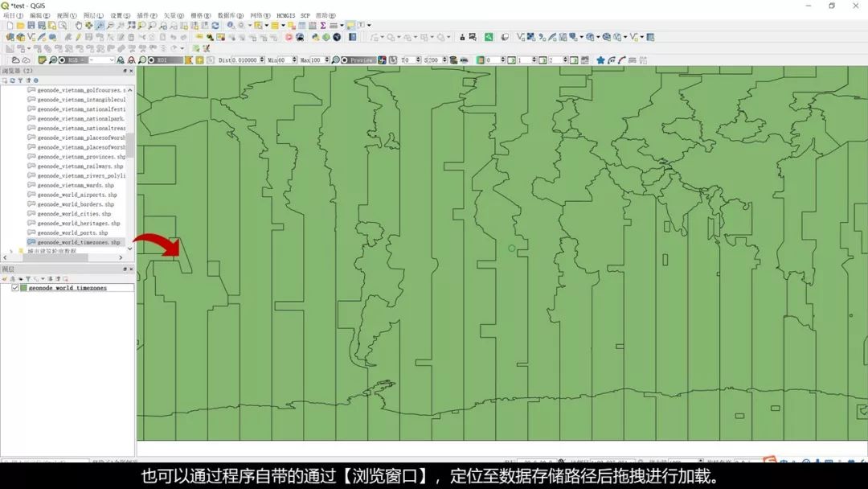This screenshot has width=868, height=489.
Task: Open the 插件 (Plugins) menu
Action: click(x=147, y=15)
